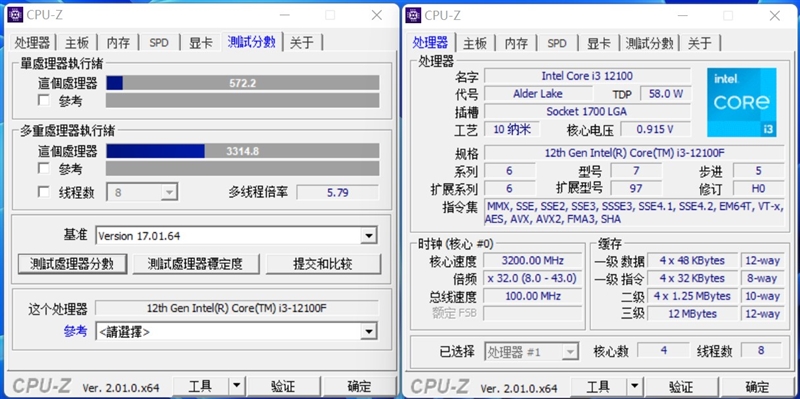Select 处理器 tab in right window
Screen dimensions: 800x399
click(x=430, y=42)
